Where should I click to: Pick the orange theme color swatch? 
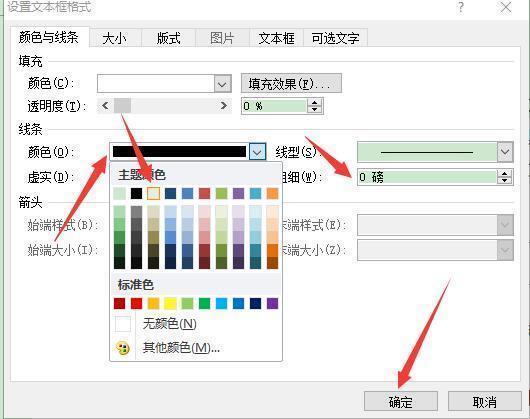pos(272,194)
